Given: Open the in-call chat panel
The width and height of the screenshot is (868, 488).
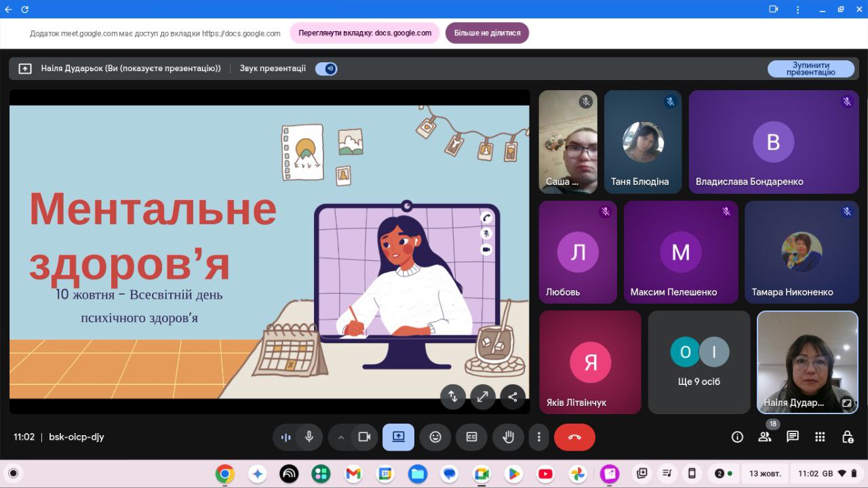Looking at the screenshot, I should click(x=792, y=437).
